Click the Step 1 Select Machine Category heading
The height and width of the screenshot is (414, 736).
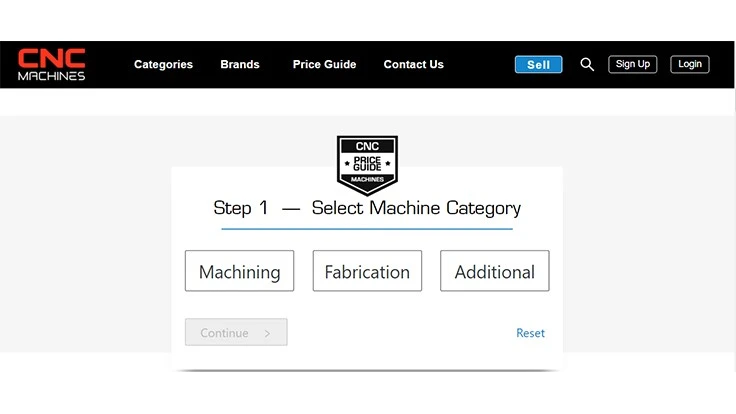tap(367, 208)
